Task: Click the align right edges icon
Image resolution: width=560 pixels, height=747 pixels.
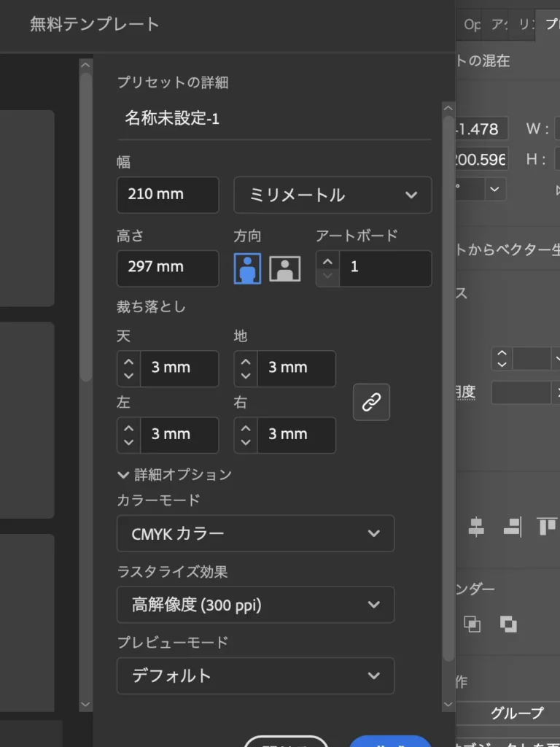Action: 512,527
